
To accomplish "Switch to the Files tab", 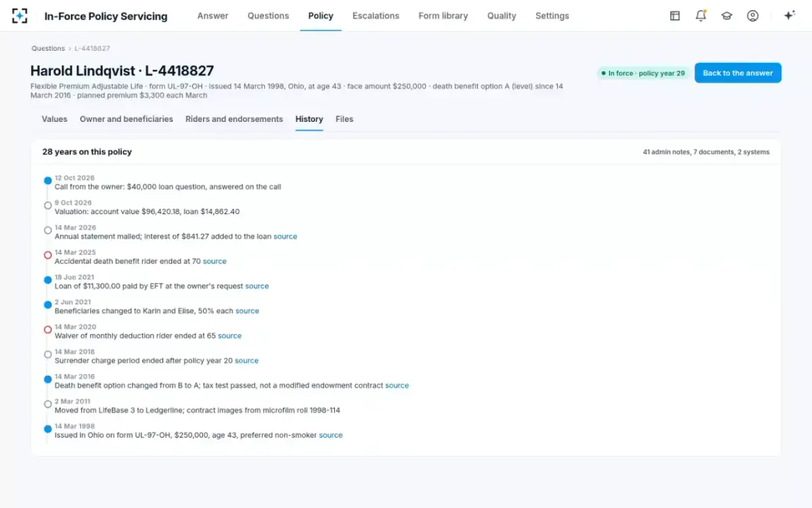I will point(344,119).
